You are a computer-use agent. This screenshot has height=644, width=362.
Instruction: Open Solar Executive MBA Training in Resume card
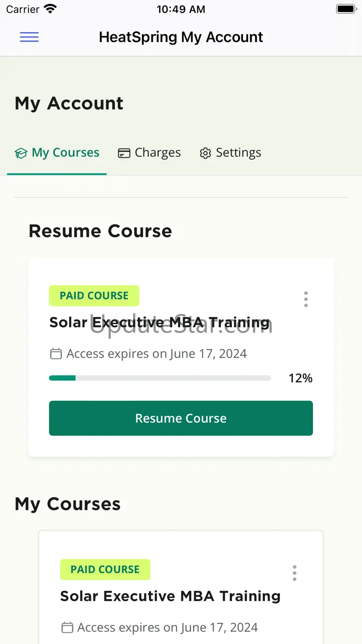tap(160, 322)
